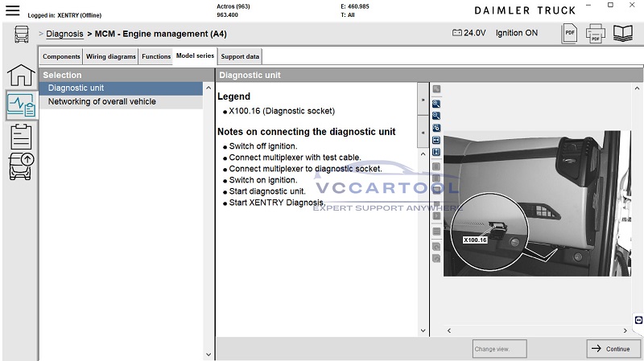
Task: Expand text pane with the « button
Action: click(x=423, y=132)
